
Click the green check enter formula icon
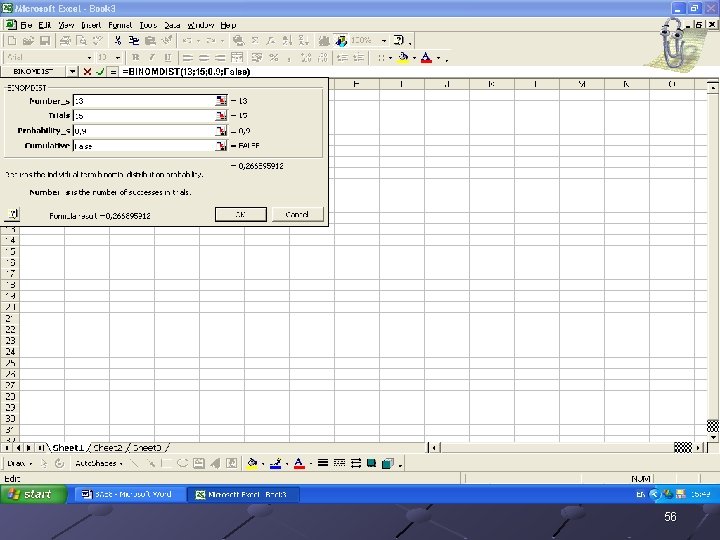pos(100,72)
